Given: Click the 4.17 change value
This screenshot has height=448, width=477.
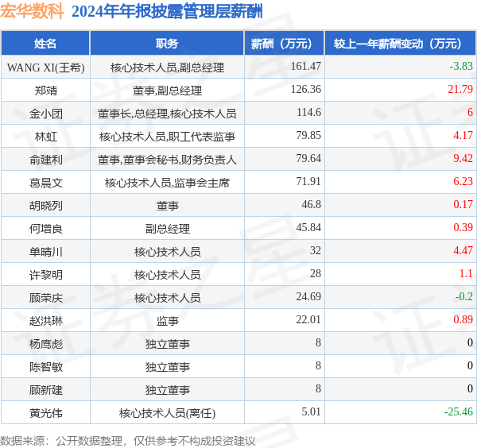Looking at the screenshot, I should pyautogui.click(x=463, y=135).
